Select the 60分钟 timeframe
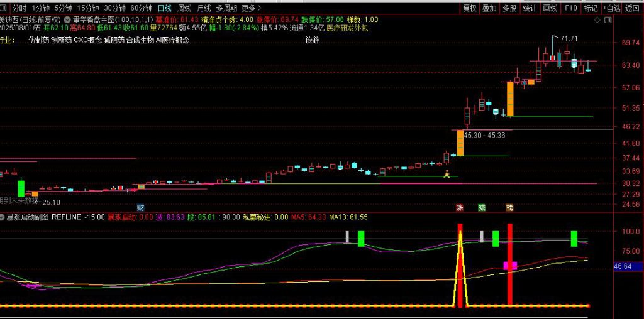 pyautogui.click(x=142, y=8)
